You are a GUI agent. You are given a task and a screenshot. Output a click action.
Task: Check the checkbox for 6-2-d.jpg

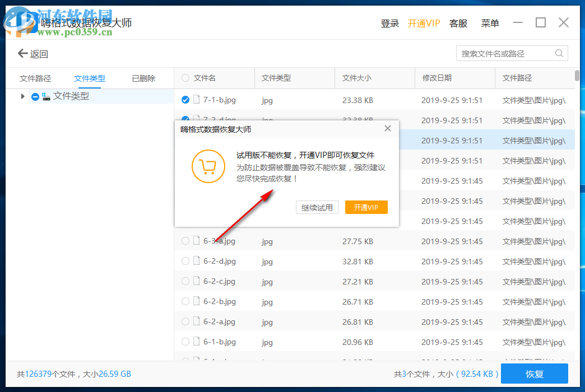pyautogui.click(x=185, y=261)
